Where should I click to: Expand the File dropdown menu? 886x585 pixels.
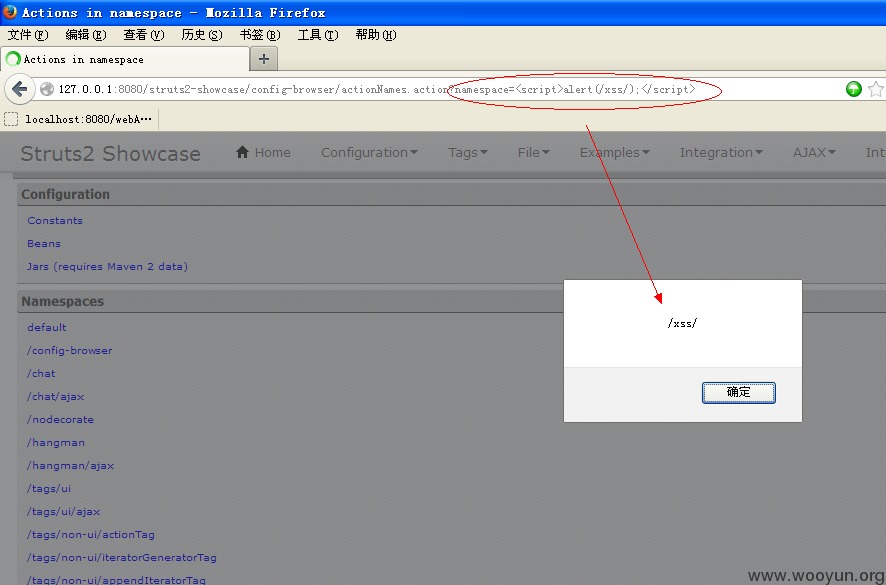(x=533, y=153)
